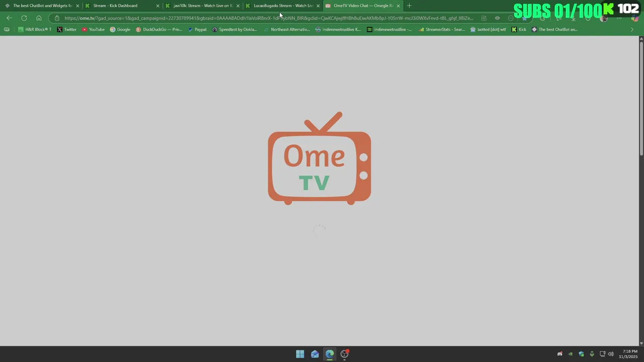644x362 pixels.
Task: View site info lock icon in address bar
Action: click(57, 18)
